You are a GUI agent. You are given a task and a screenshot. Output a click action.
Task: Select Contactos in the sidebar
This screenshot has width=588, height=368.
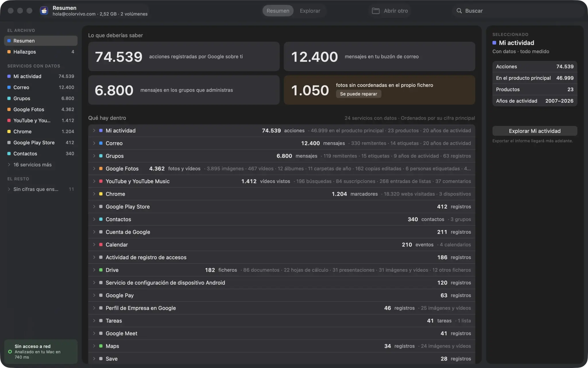click(41, 154)
